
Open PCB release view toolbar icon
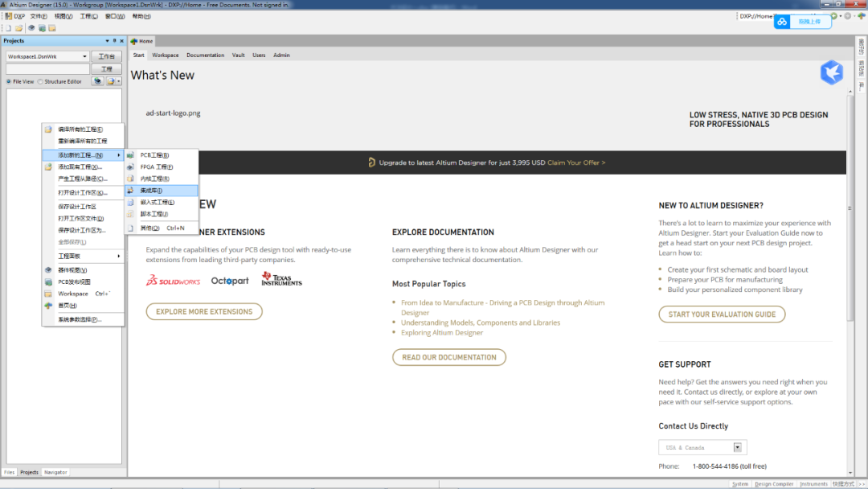pyautogui.click(x=42, y=28)
